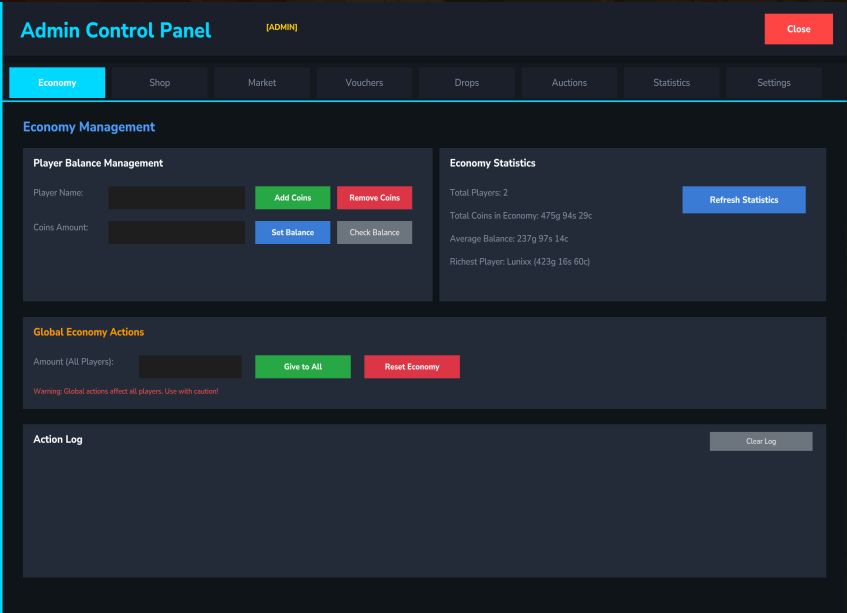Click the gray Check Balance button
Viewport: 847px width, 613px height.
[x=374, y=232]
